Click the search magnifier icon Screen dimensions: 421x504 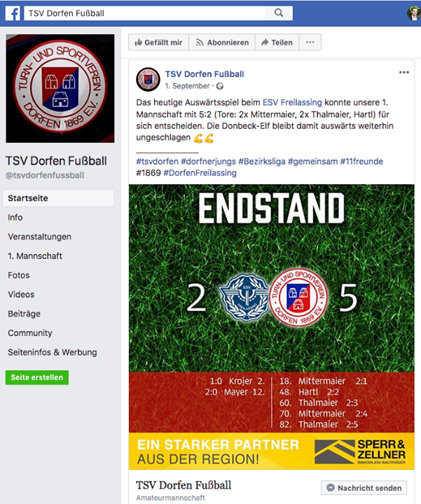[279, 13]
